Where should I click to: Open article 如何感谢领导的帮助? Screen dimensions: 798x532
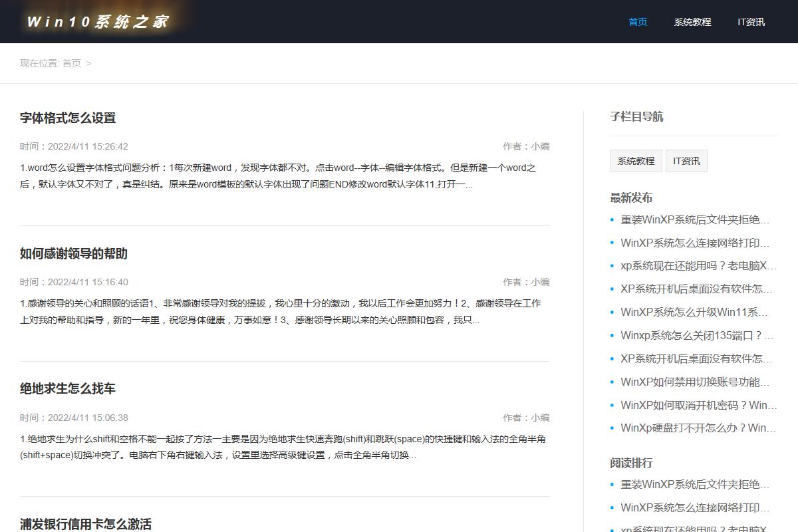pyautogui.click(x=74, y=253)
